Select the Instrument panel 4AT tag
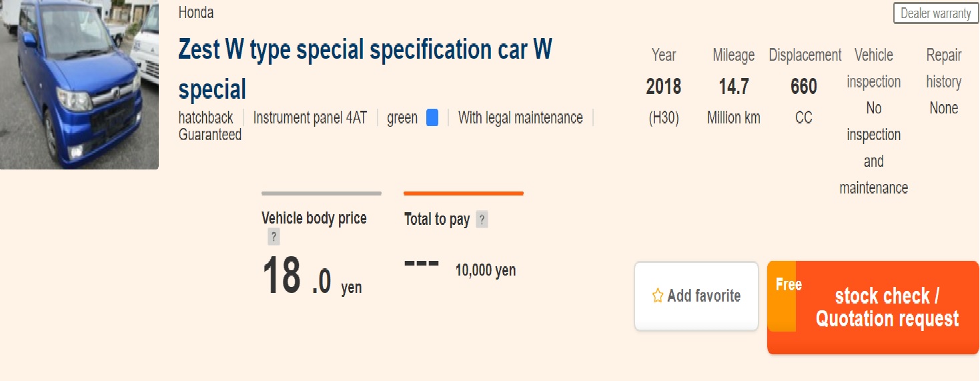 (x=310, y=118)
